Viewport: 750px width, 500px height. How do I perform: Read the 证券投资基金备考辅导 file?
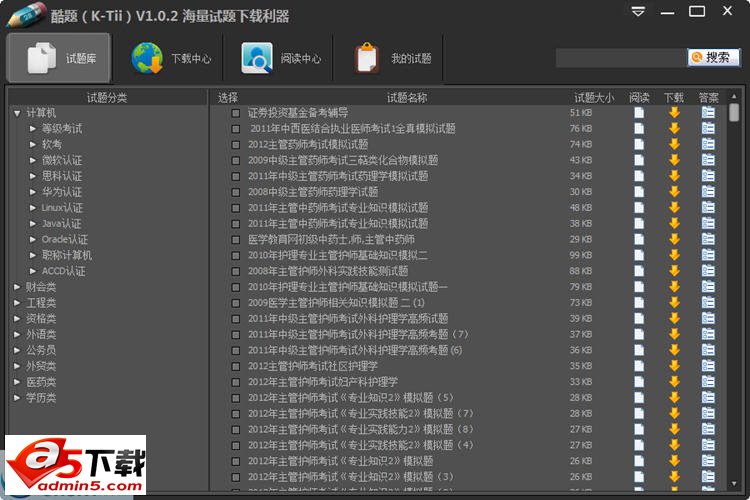pyautogui.click(x=639, y=113)
